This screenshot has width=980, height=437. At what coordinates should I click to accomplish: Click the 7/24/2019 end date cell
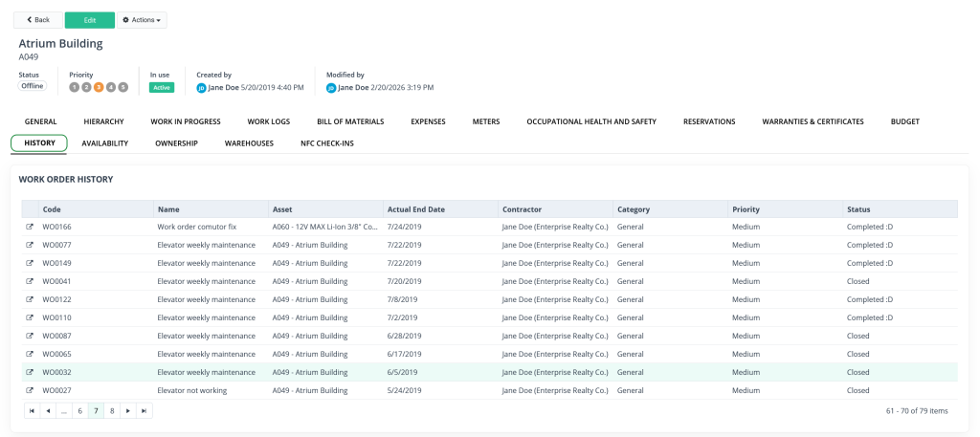[441, 227]
